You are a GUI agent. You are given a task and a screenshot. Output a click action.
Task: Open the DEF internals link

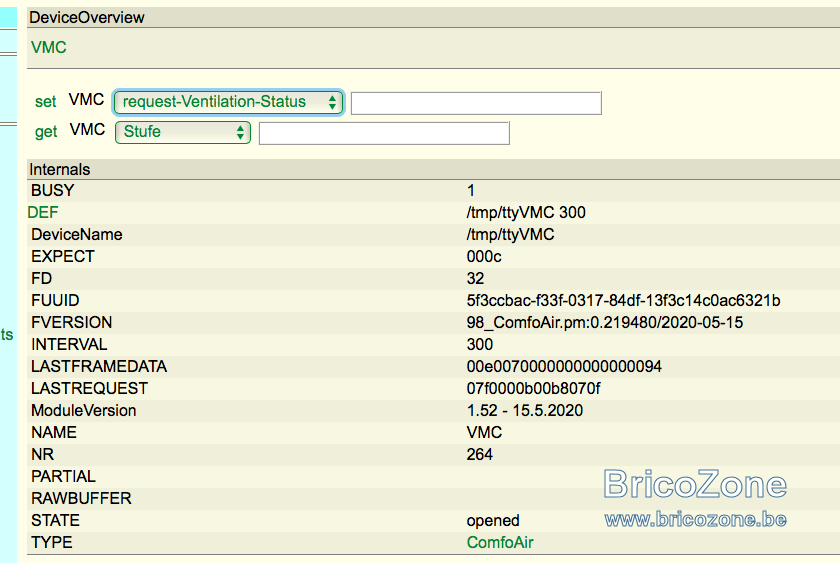(x=43, y=212)
